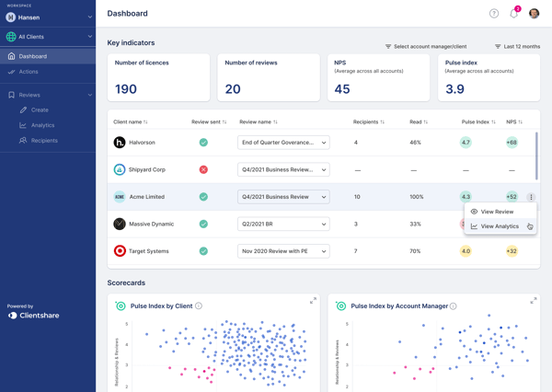This screenshot has height=392, width=552.
Task: Open Nov 2020 Review with PE dropdown
Action: click(x=283, y=251)
